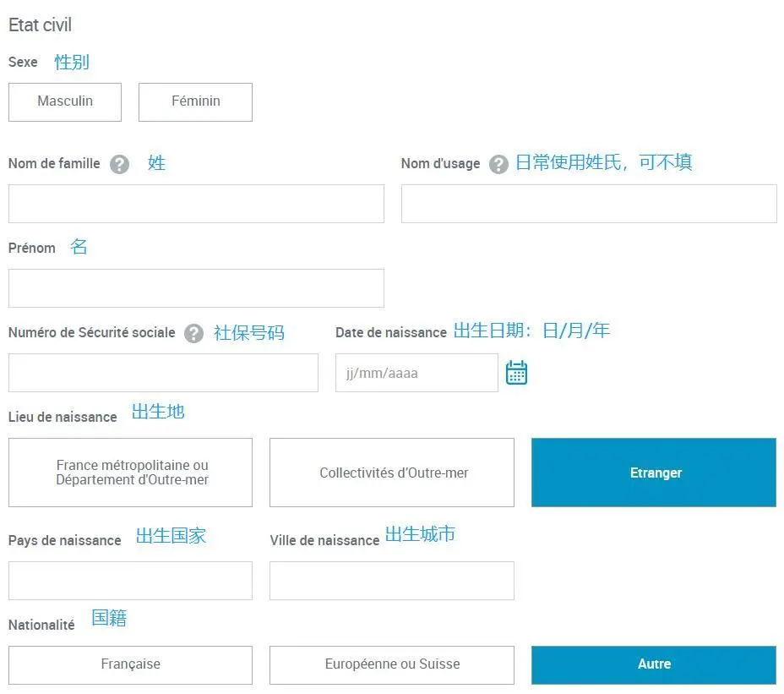The image size is (784, 694).
Task: Click the Nom de famille input field
Action: 196,203
